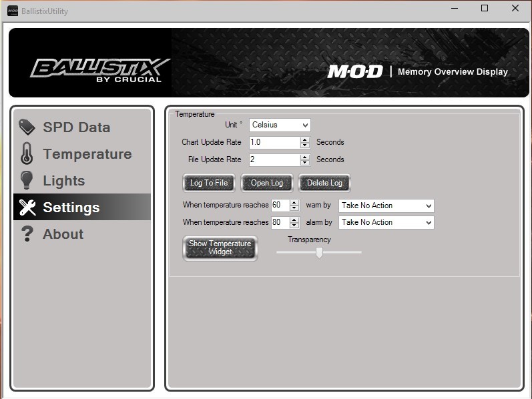Increase File Update Rate with up arrow
532x399 pixels.
point(304,157)
